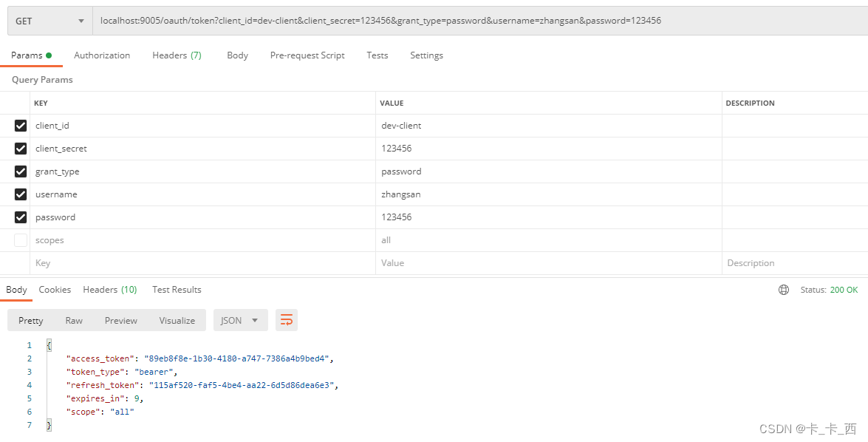Uncheck the client_id query parameter
868x442 pixels.
(20, 125)
